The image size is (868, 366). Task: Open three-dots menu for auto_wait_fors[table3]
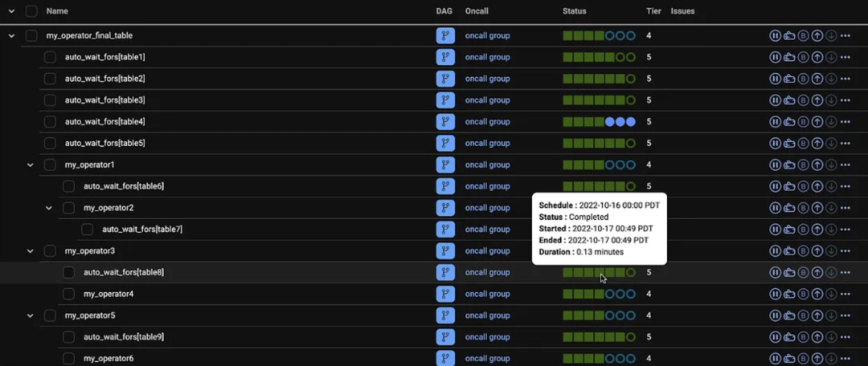pyautogui.click(x=845, y=100)
